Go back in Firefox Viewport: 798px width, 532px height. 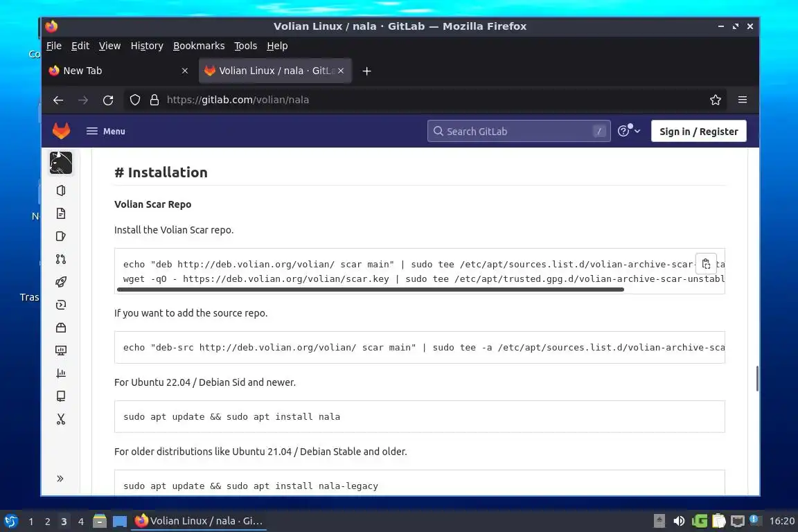[x=58, y=100]
